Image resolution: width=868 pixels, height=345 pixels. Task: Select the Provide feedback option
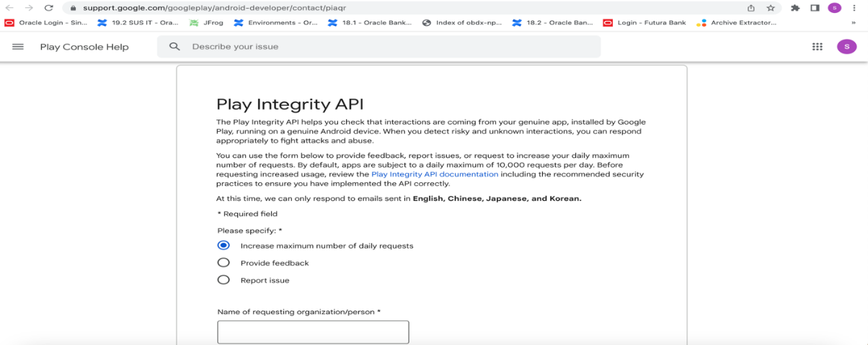pyautogui.click(x=263, y=263)
